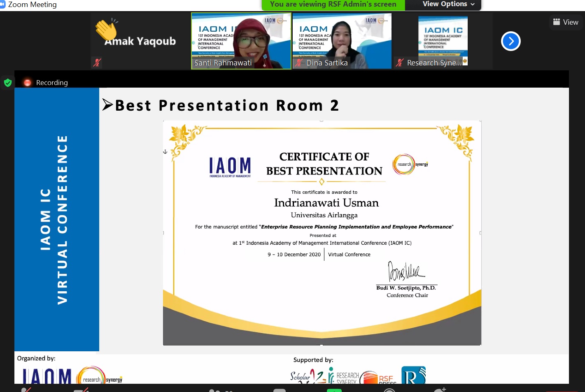The image size is (585, 392).
Task: Click the red Recording indicator dot
Action: 28,83
